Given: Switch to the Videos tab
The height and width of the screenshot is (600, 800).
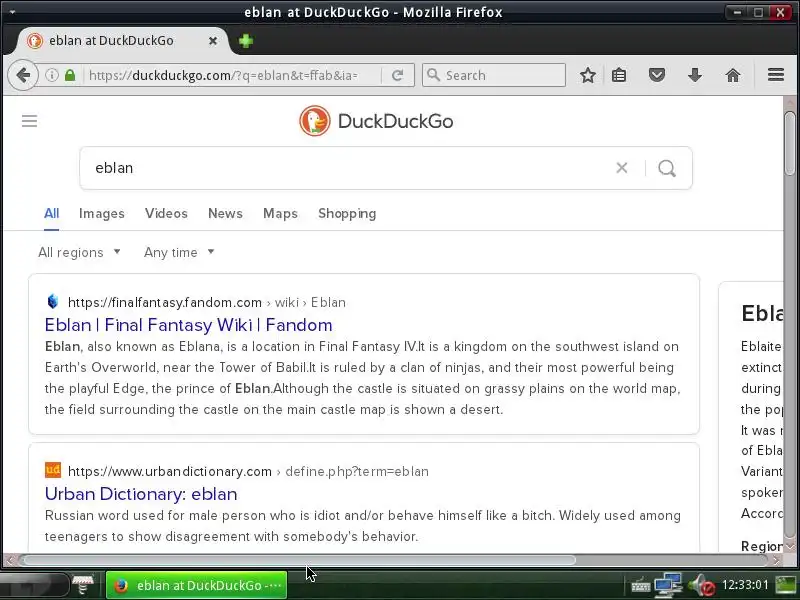Looking at the screenshot, I should click(166, 213).
